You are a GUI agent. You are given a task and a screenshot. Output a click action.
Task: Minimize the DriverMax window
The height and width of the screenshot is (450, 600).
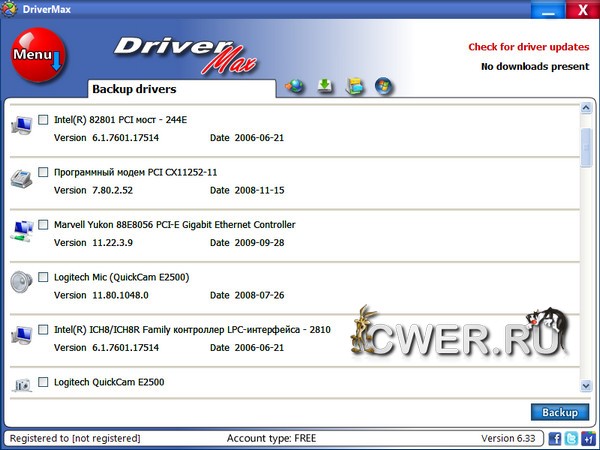click(548, 10)
